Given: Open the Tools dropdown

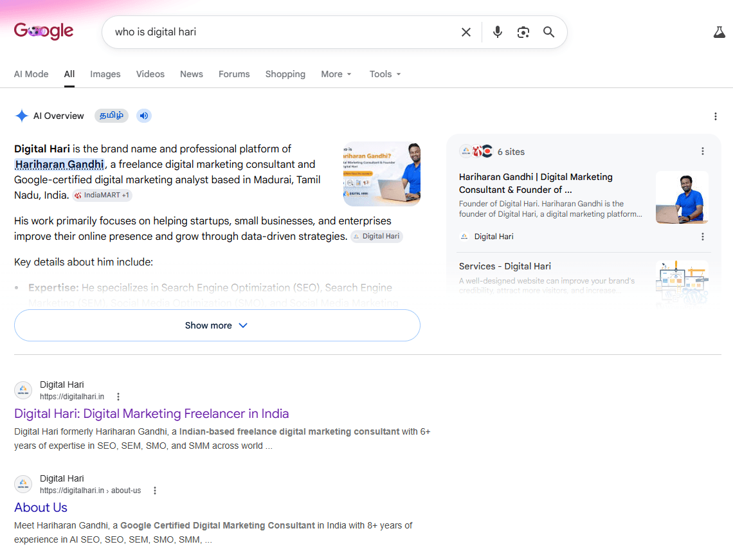Looking at the screenshot, I should pos(385,74).
